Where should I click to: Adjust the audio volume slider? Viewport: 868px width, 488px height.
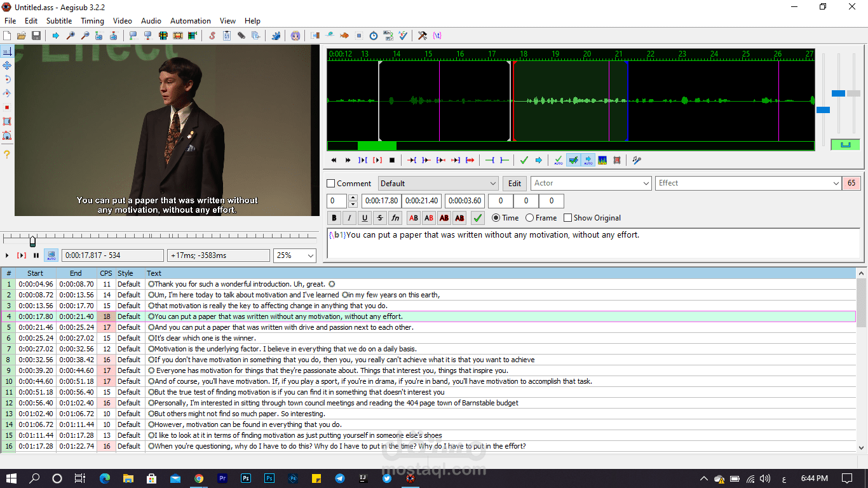point(853,93)
